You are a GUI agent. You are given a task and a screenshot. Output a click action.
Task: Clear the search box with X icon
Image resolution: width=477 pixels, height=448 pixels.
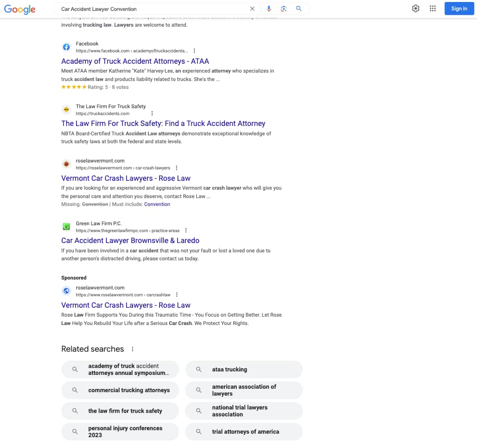tap(252, 9)
